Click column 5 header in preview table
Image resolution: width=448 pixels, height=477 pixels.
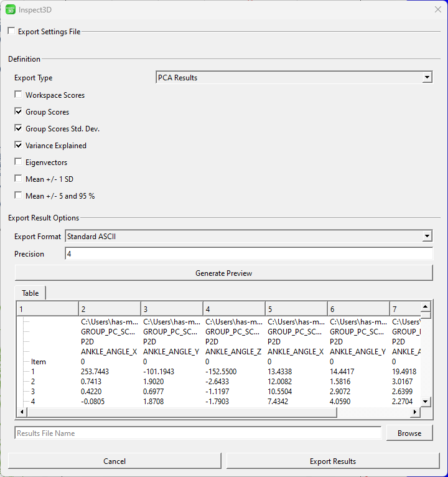point(296,309)
